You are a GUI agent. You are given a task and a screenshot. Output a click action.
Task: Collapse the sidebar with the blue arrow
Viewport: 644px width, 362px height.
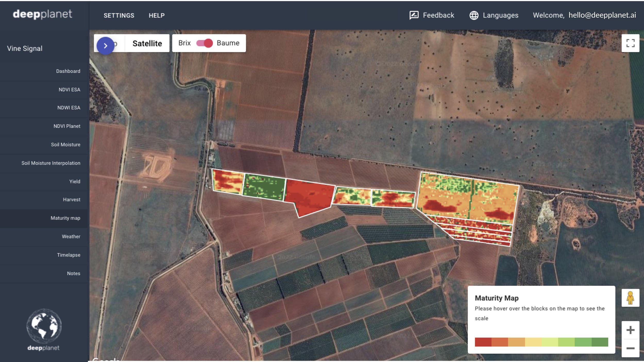point(105,46)
